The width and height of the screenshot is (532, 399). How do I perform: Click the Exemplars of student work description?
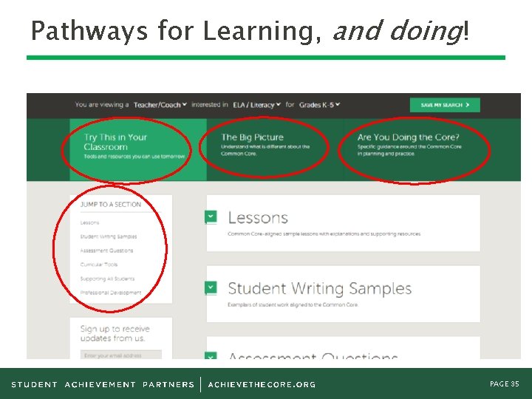pyautogui.click(x=293, y=304)
